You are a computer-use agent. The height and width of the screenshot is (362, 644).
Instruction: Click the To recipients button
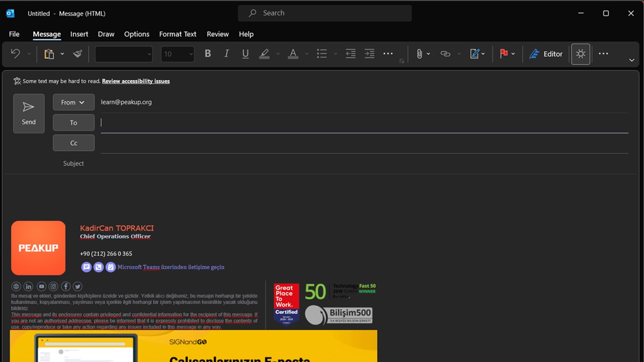point(74,123)
